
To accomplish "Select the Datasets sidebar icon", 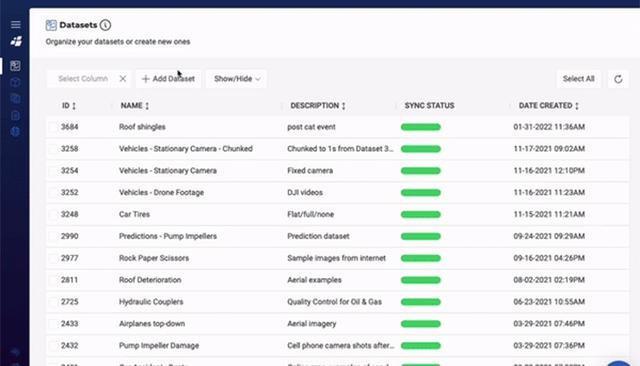I will (16, 66).
